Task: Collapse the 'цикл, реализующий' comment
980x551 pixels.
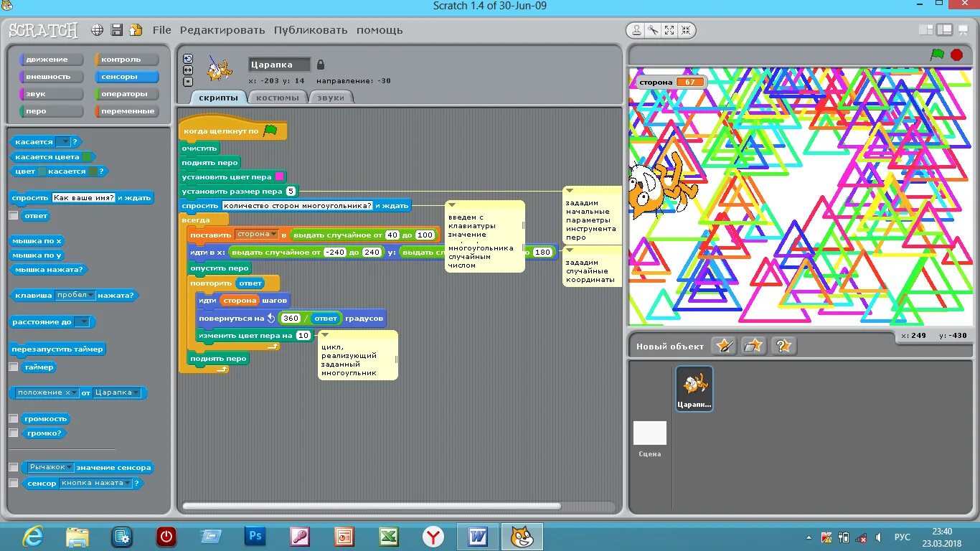Action: point(324,335)
